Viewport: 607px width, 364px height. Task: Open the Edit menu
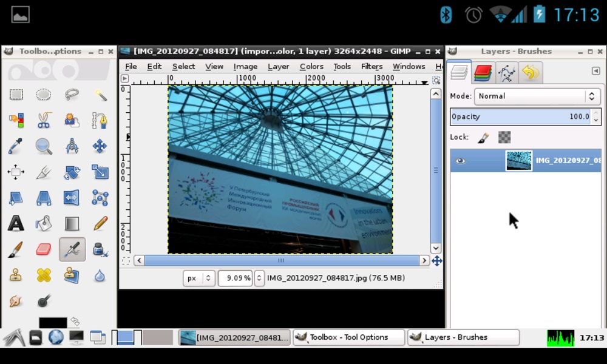point(154,67)
